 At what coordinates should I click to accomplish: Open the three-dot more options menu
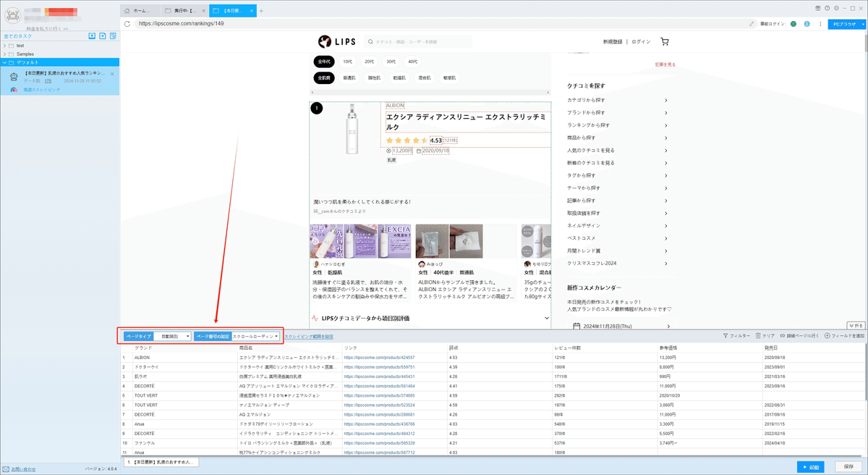coord(820,24)
